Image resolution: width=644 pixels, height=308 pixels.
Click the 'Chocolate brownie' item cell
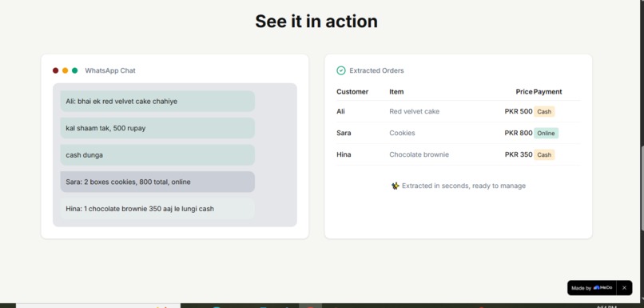pos(419,154)
